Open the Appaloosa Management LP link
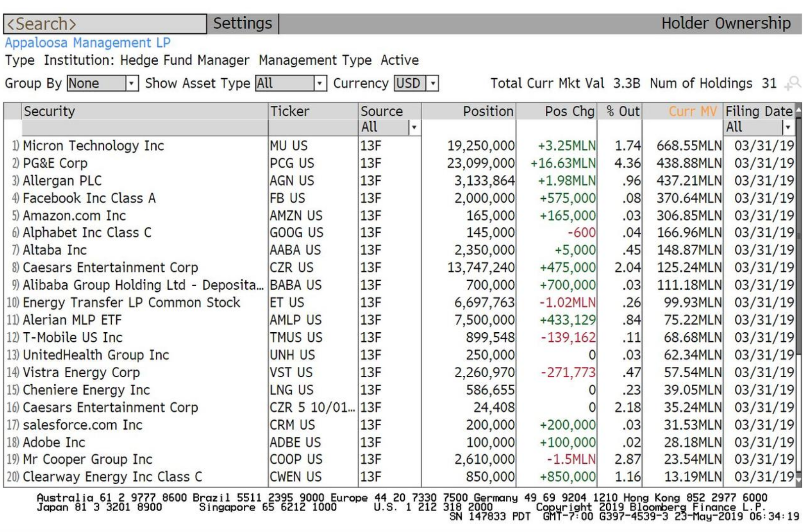The width and height of the screenshot is (803, 532). (88, 43)
